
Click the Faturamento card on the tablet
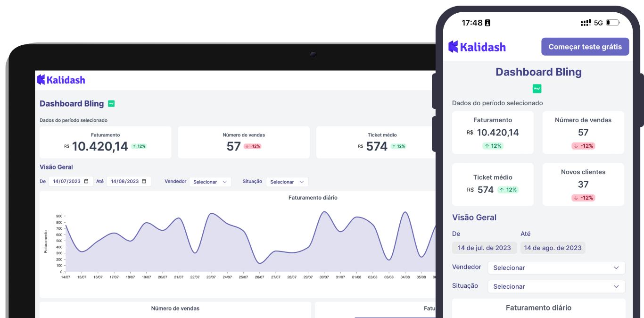tap(105, 142)
